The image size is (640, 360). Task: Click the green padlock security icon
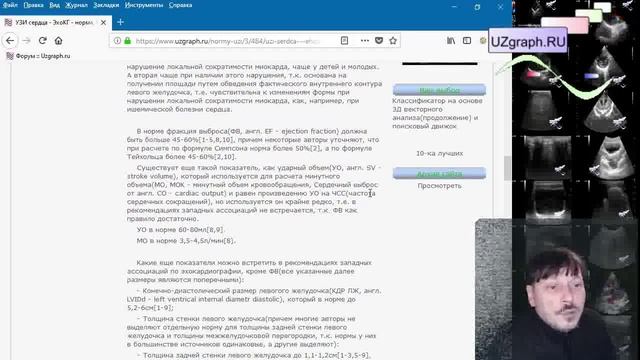[x=127, y=41]
